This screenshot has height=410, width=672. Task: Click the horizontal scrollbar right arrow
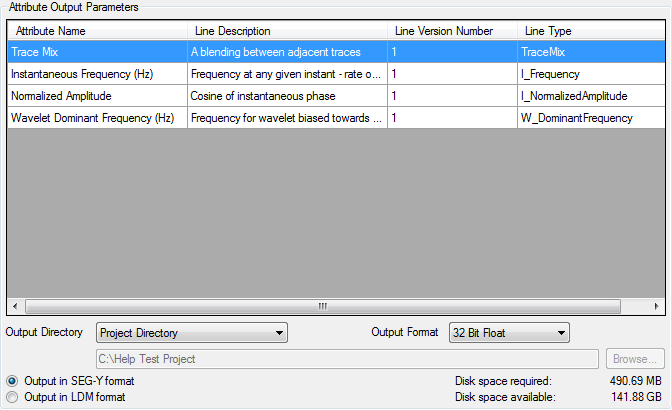656,306
